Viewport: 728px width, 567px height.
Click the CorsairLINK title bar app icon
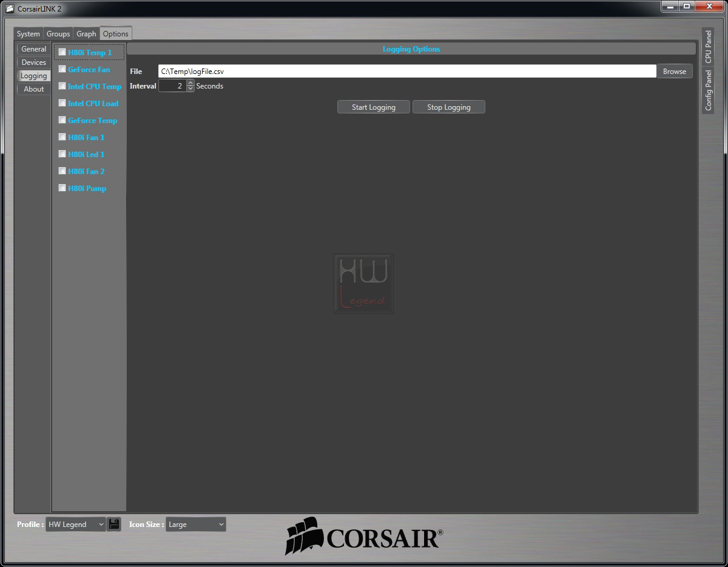click(9, 8)
